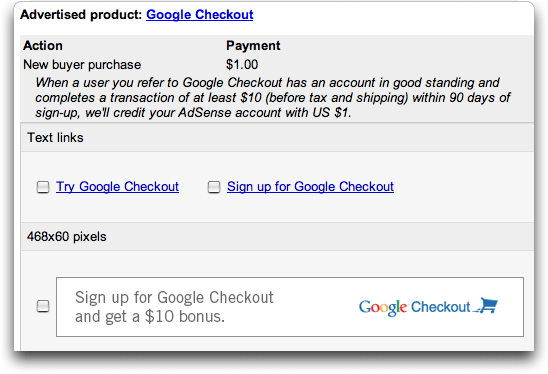Click the $1.00 payment amount

[x=242, y=65]
